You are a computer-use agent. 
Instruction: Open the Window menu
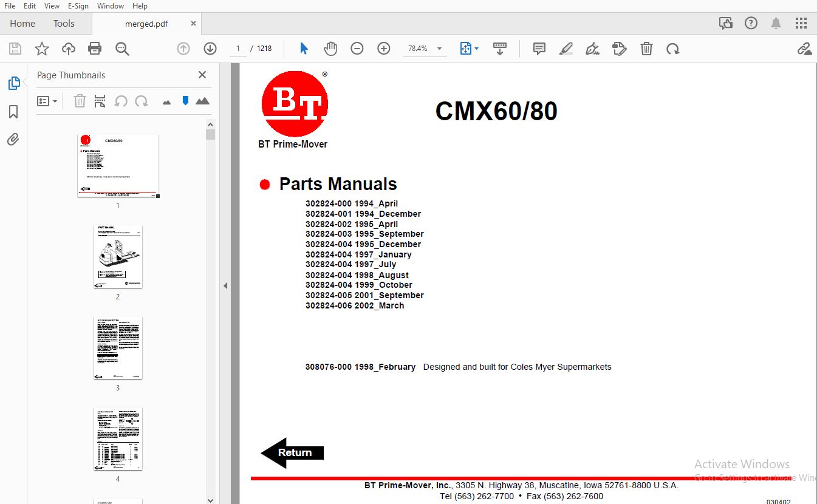click(111, 5)
